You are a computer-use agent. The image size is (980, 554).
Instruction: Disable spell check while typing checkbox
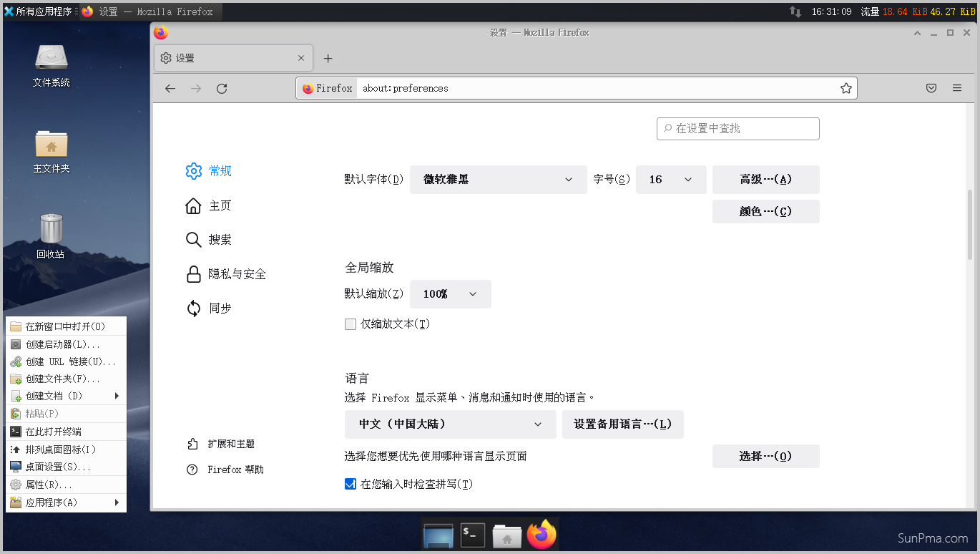[x=350, y=484]
